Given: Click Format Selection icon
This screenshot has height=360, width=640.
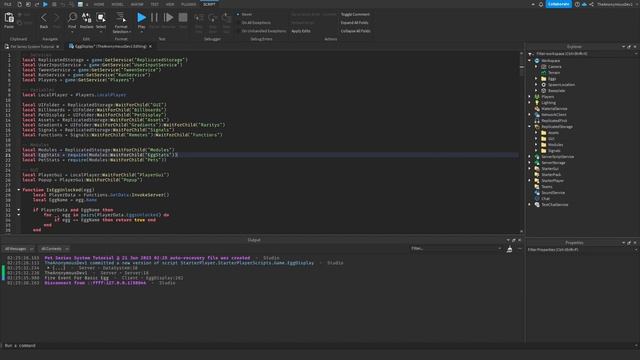Looking at the screenshot, I should (x=121, y=17).
